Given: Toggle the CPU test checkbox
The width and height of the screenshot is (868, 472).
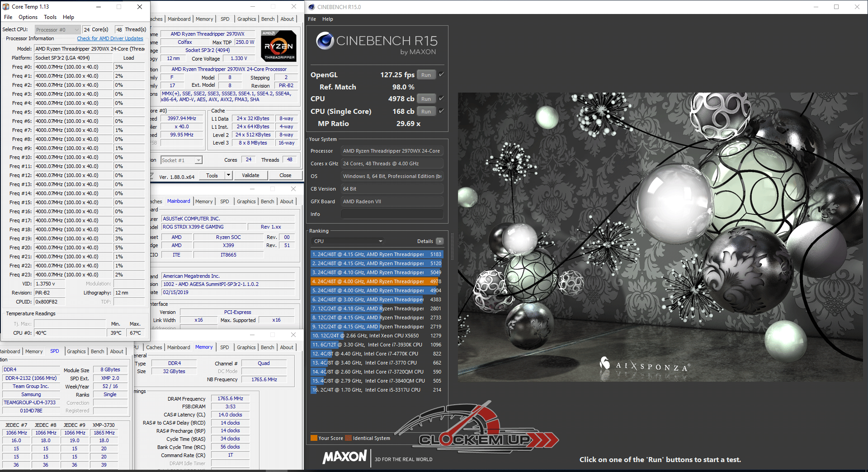Looking at the screenshot, I should tap(442, 98).
